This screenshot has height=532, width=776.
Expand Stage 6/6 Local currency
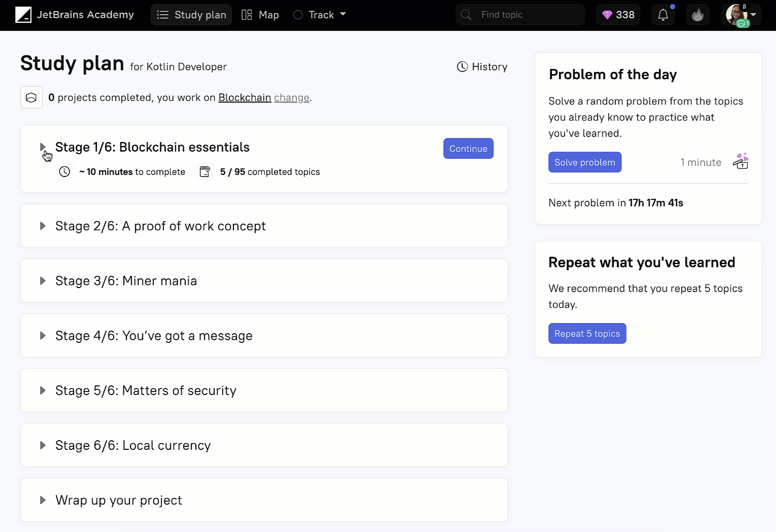coord(43,445)
